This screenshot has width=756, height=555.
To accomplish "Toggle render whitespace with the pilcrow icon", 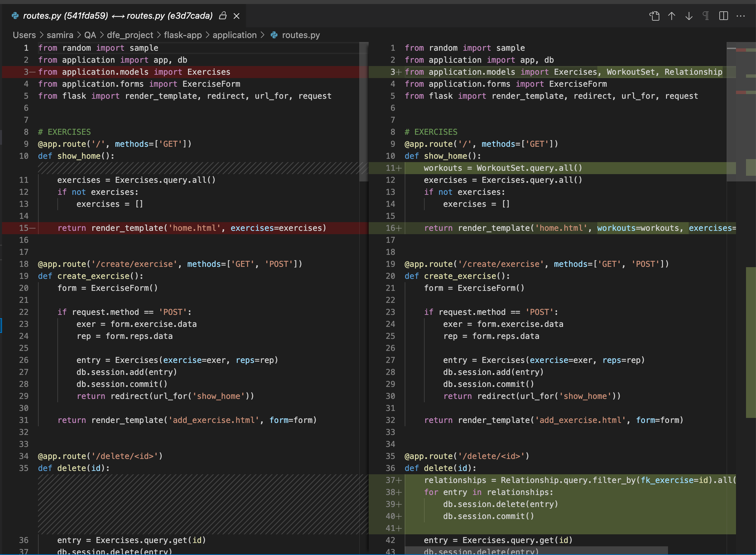I will pos(706,16).
